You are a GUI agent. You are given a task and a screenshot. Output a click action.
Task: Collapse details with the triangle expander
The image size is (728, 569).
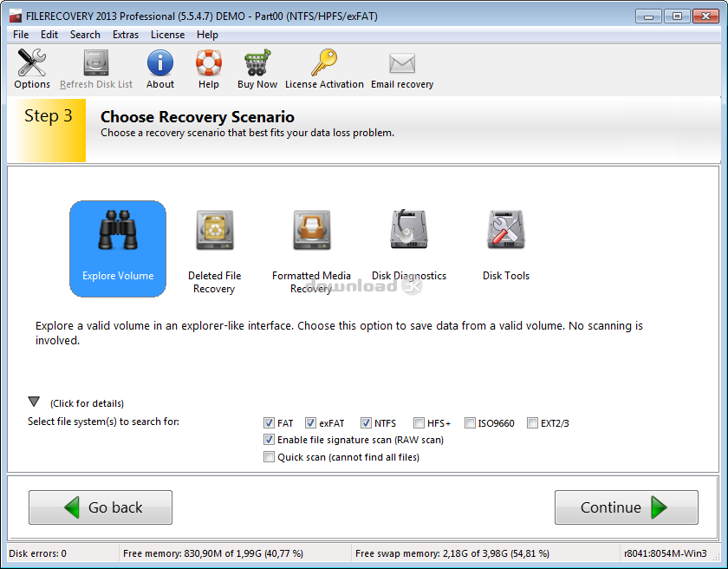click(x=34, y=402)
